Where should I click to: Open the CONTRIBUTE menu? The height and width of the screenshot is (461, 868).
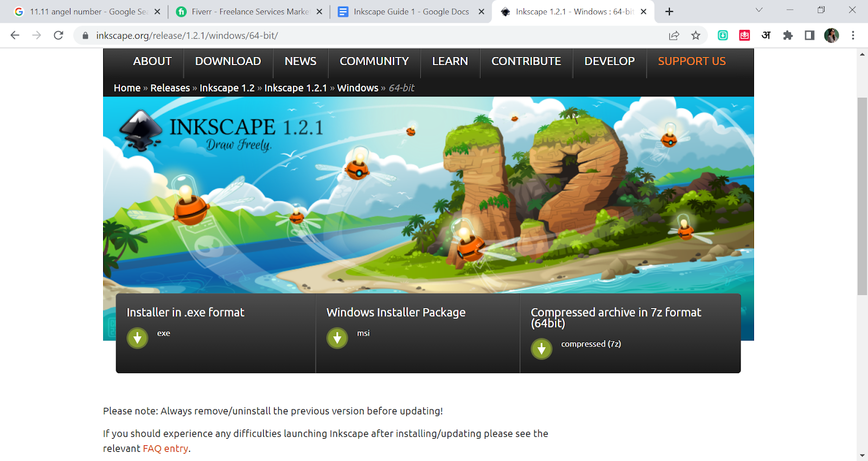click(526, 61)
